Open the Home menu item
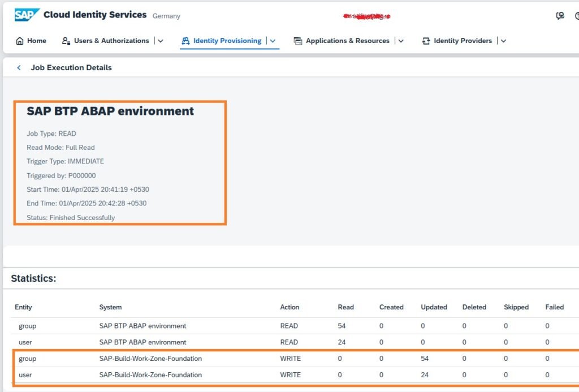 tap(37, 41)
